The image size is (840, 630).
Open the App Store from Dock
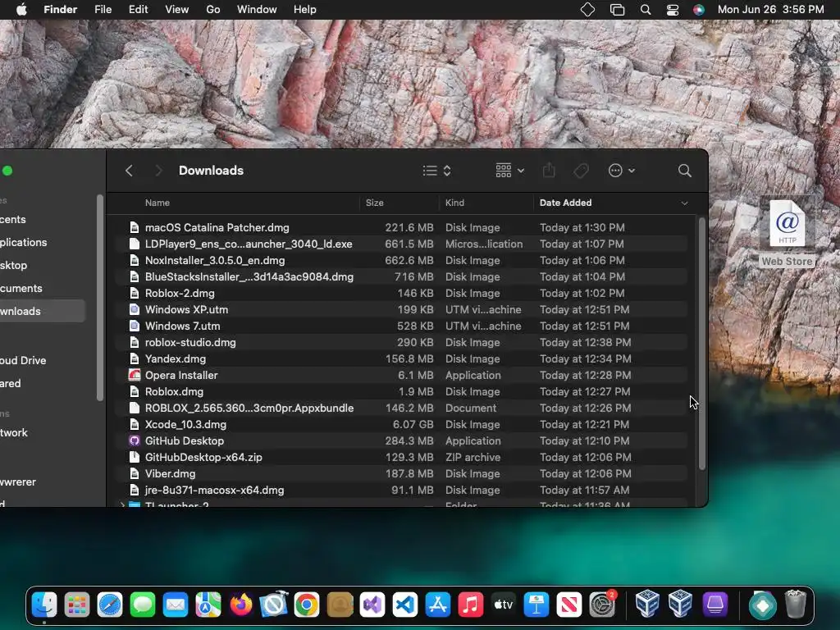pos(438,605)
